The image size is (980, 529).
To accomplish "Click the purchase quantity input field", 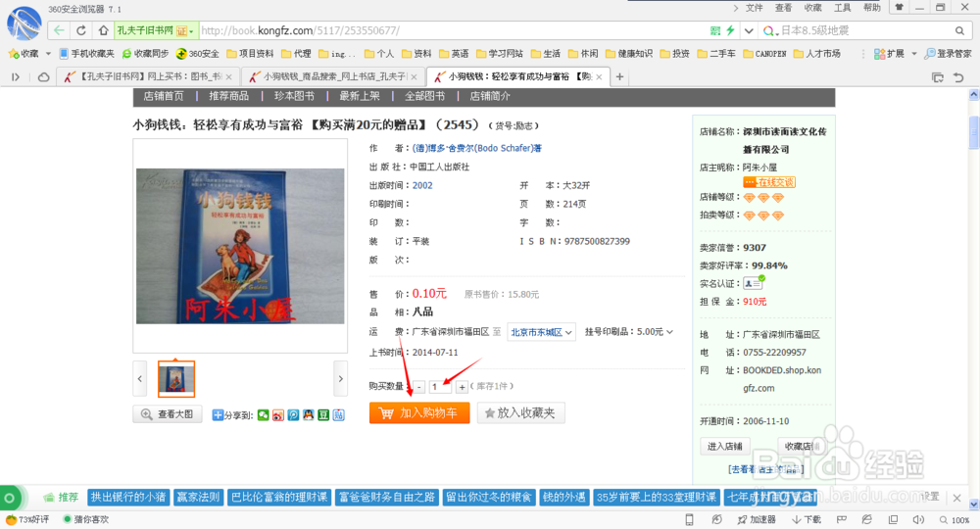I will (x=440, y=387).
